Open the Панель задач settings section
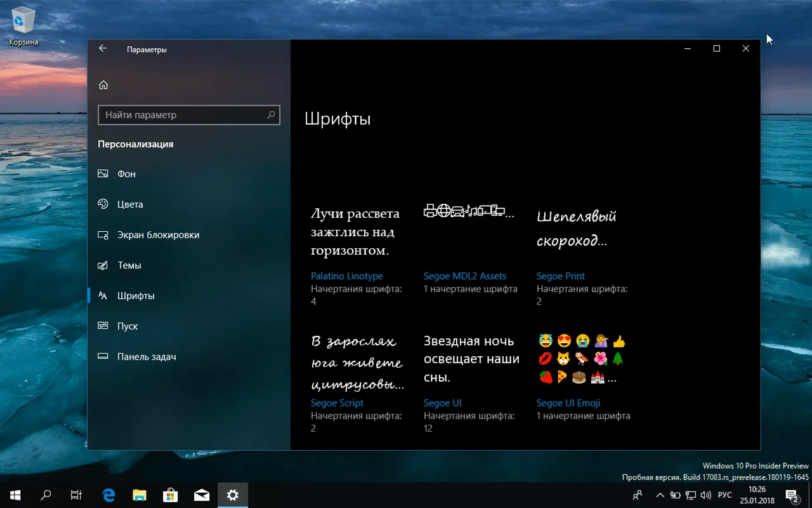Screen dimensions: 812x508 point(189,357)
